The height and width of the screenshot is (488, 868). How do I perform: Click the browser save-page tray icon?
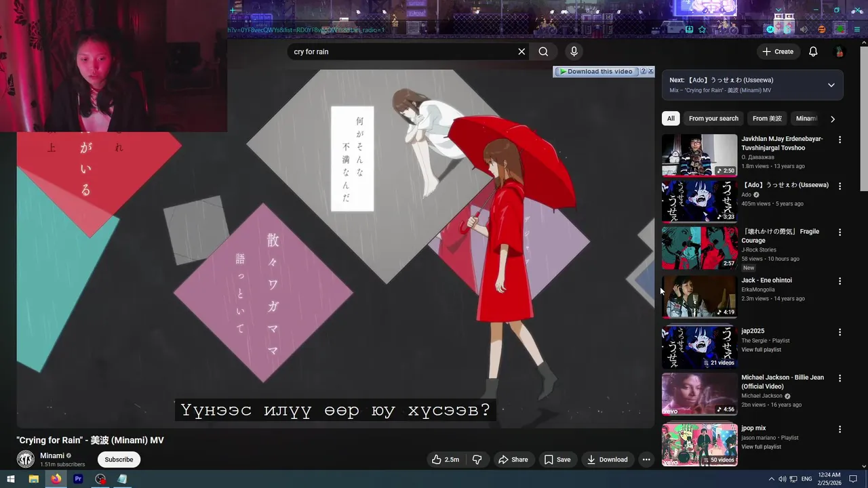click(x=689, y=29)
